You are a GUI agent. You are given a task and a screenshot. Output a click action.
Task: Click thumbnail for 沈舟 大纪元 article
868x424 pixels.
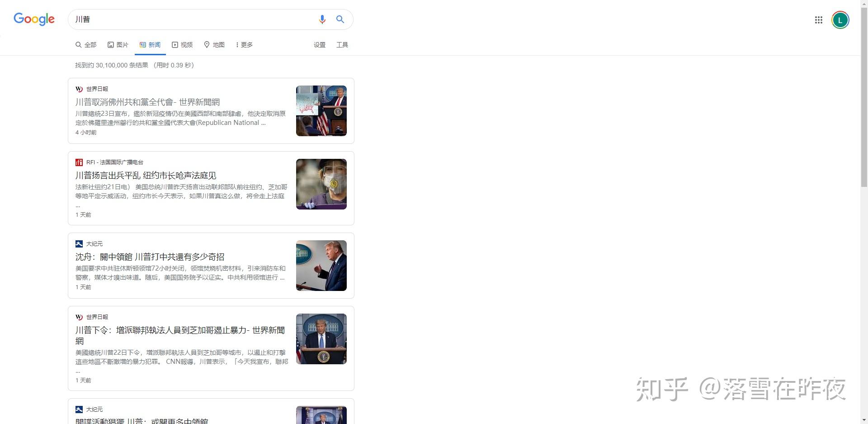[x=321, y=266]
